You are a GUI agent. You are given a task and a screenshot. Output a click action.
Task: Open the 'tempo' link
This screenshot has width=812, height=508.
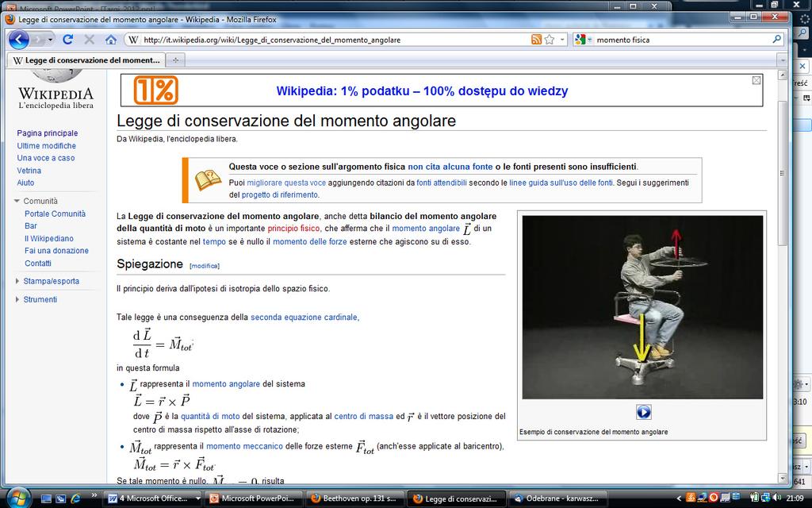tap(214, 241)
